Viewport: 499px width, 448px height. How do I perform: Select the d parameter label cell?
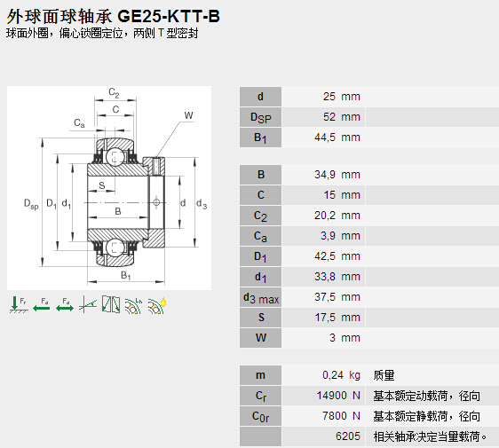point(261,97)
